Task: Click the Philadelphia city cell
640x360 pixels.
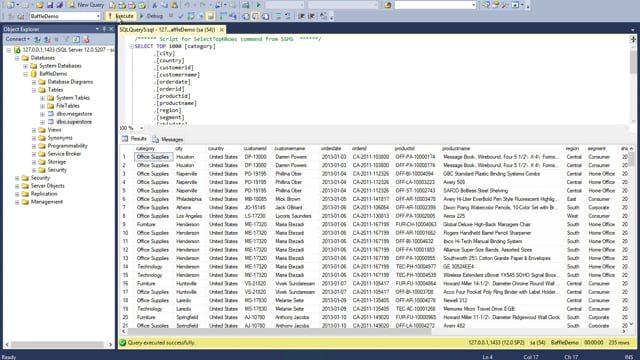Action: click(189, 199)
